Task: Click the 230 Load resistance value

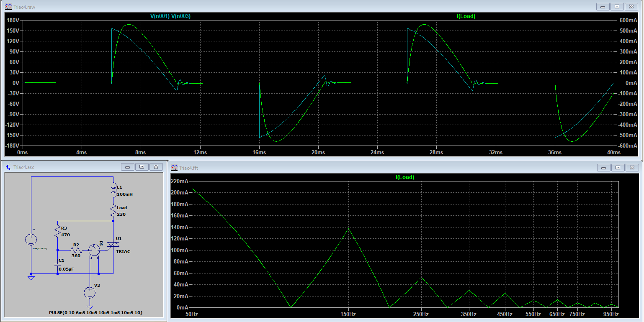Action: coord(121,215)
